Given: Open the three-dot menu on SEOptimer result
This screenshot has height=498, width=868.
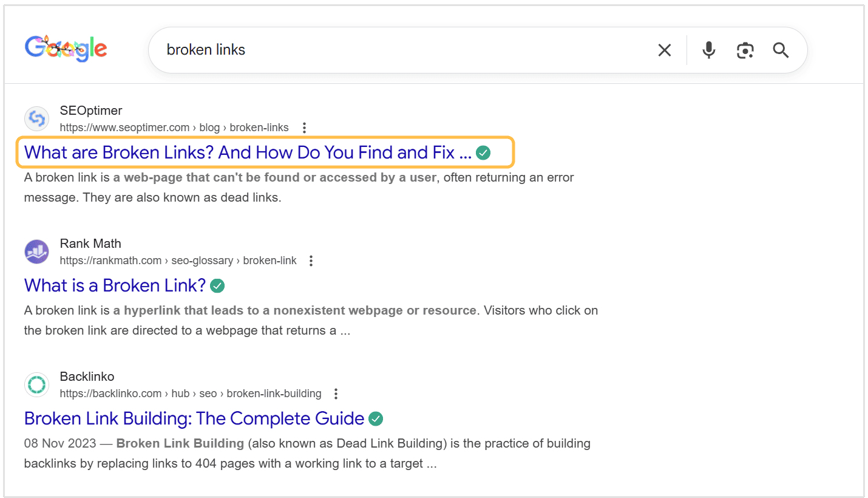Looking at the screenshot, I should click(x=303, y=128).
